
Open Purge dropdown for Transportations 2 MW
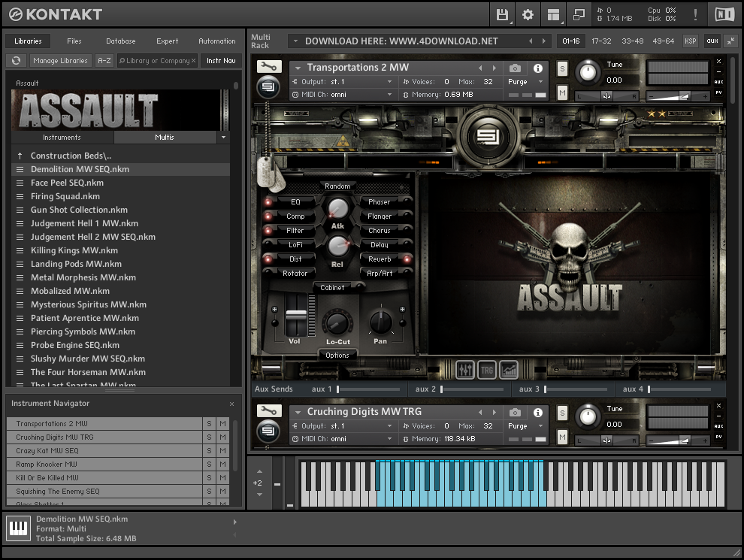[x=540, y=82]
